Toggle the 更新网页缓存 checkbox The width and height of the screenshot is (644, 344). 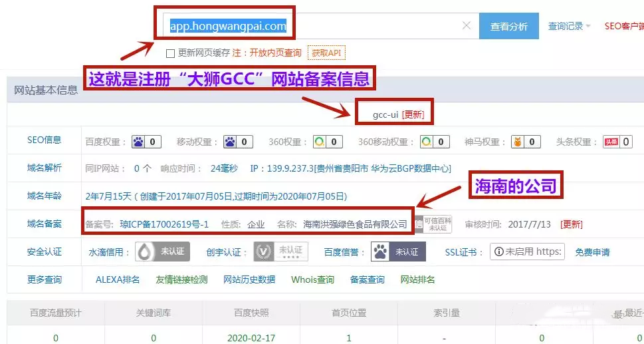coord(170,53)
